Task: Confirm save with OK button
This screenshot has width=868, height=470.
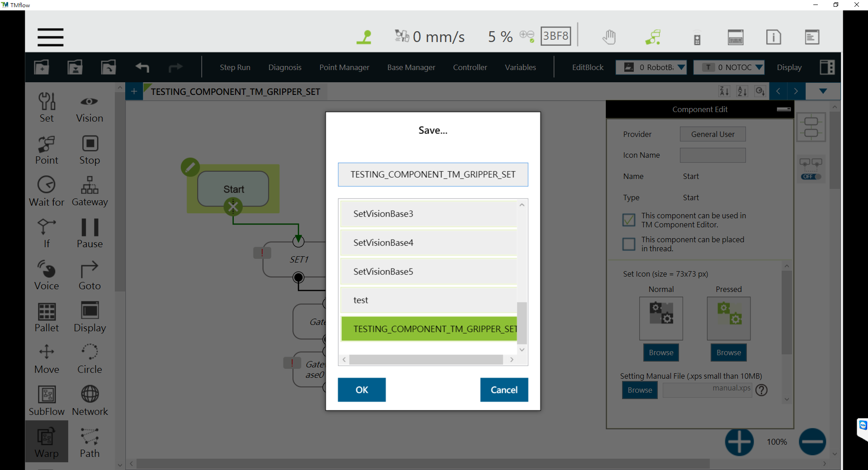Action: point(362,390)
